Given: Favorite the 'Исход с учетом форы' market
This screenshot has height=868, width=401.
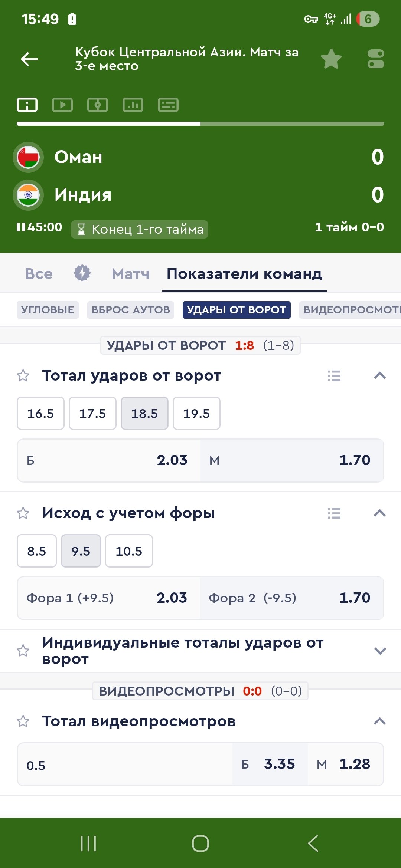Looking at the screenshot, I should (23, 513).
